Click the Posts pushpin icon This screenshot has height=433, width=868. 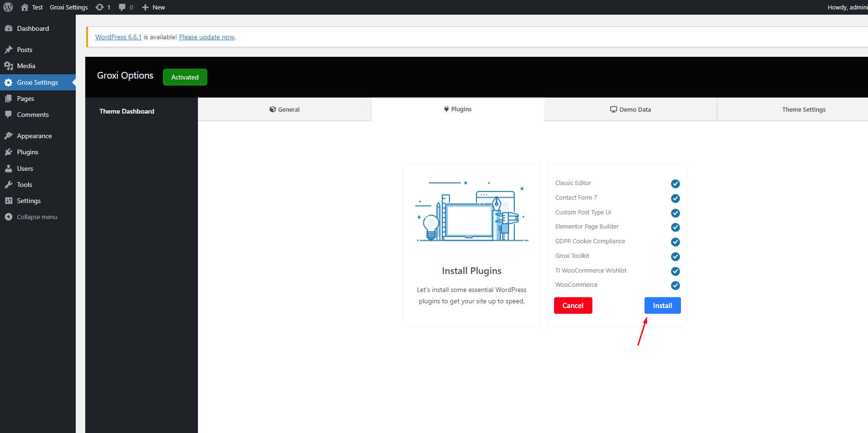9,50
